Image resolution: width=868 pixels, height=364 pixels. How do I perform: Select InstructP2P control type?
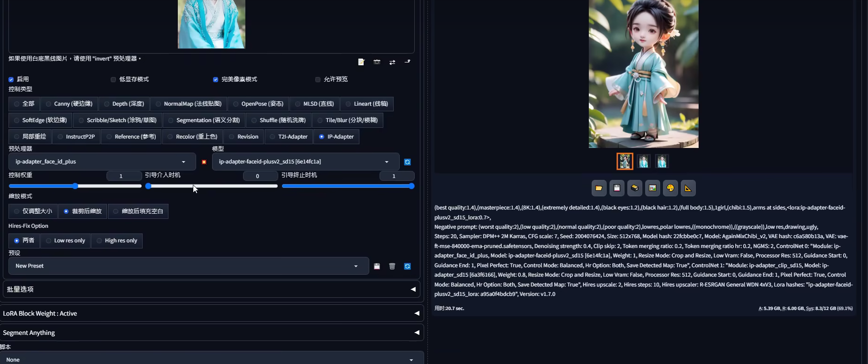[76, 137]
